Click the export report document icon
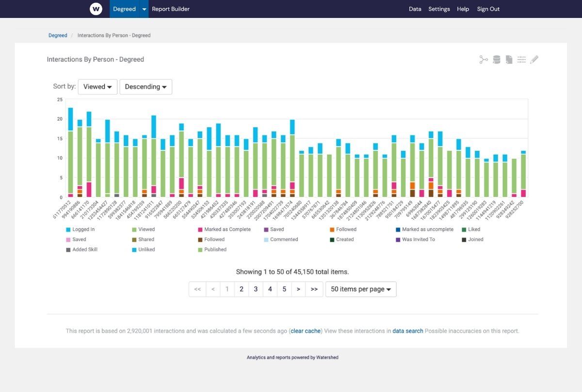This screenshot has width=582, height=392. [509, 59]
